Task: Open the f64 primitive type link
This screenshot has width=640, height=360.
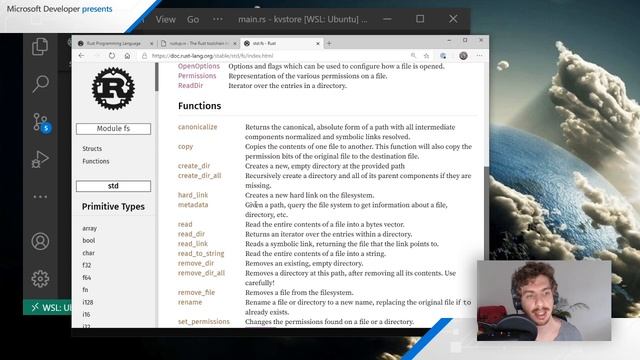Action: (x=87, y=278)
